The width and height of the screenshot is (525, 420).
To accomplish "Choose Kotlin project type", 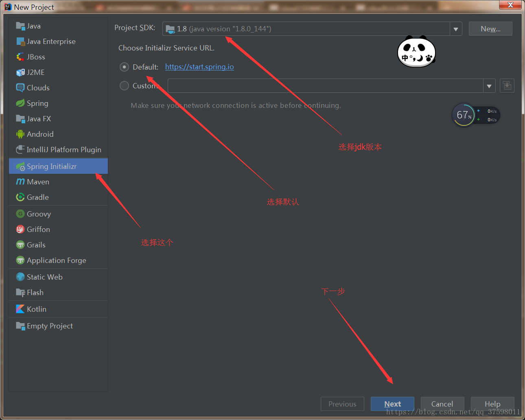I will tap(58, 309).
